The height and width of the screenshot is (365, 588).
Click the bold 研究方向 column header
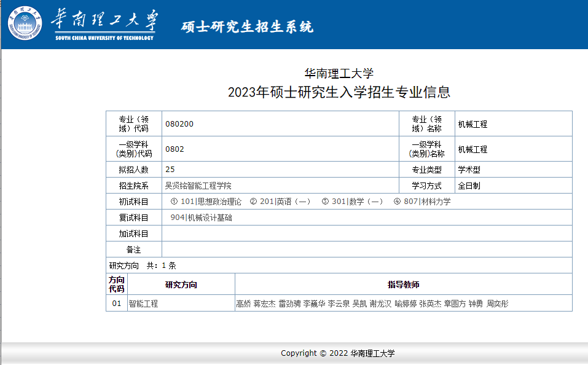point(181,285)
